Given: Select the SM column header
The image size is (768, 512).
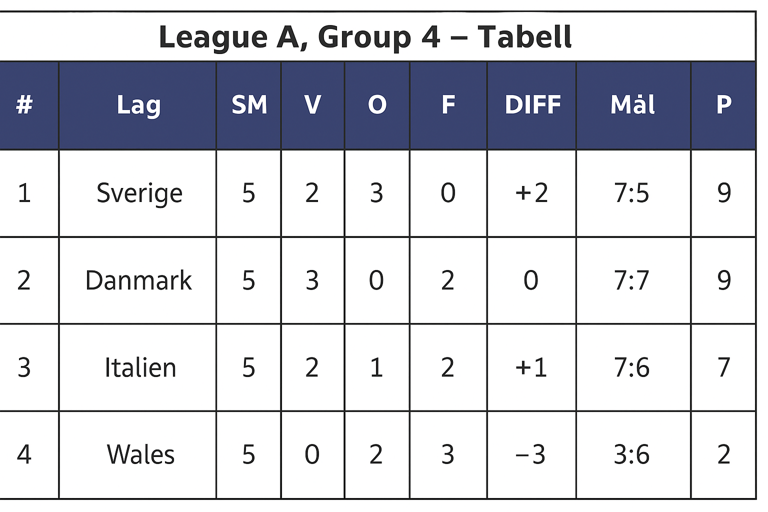Looking at the screenshot, I should (249, 105).
